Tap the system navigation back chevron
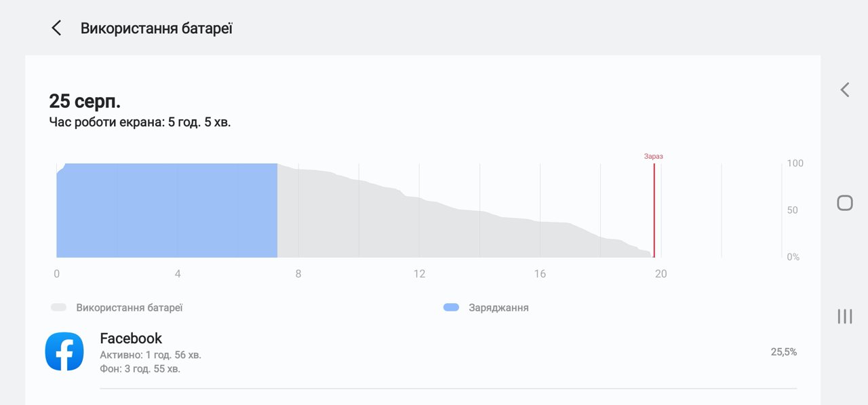 844,90
